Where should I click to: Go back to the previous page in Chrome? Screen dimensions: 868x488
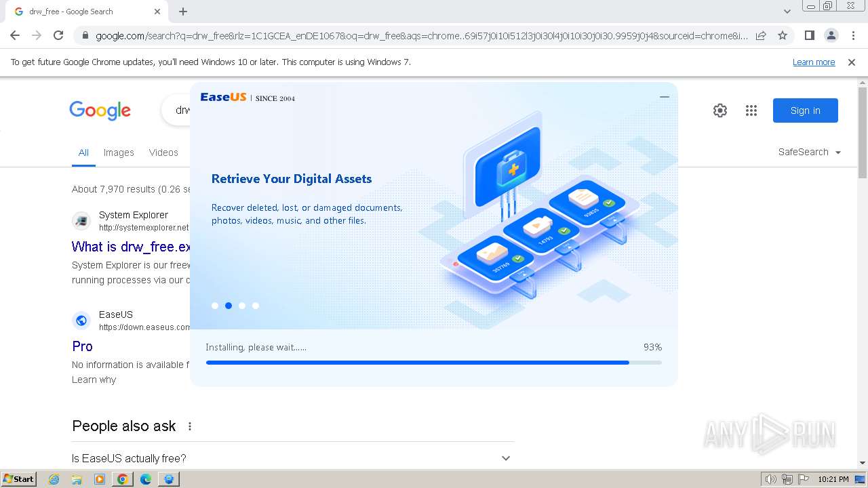pos(15,35)
